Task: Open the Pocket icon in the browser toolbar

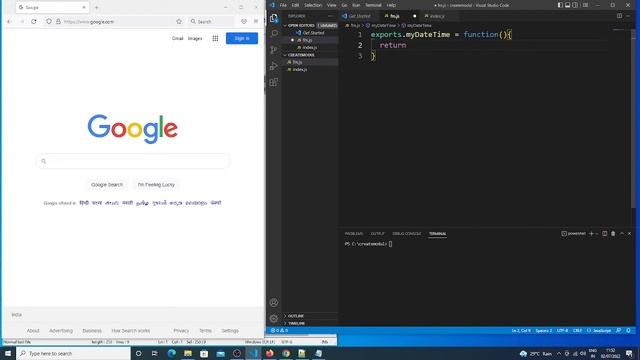Action: tap(244, 22)
